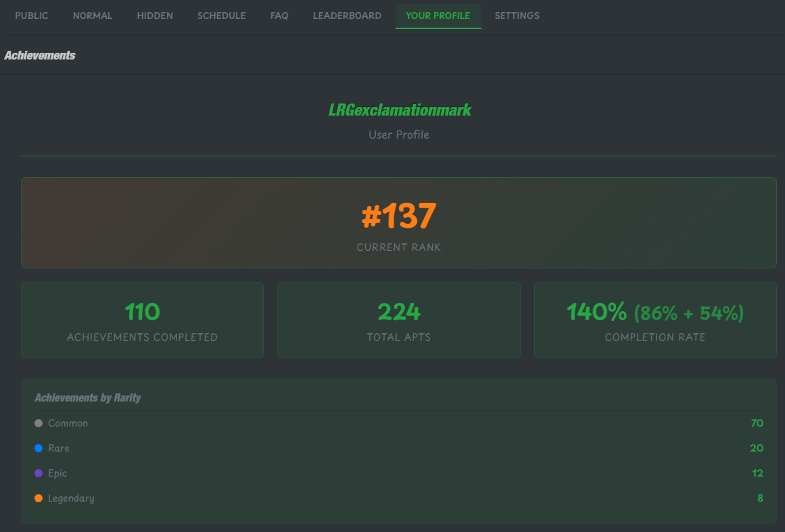Open the SETTINGS tab

(x=517, y=16)
